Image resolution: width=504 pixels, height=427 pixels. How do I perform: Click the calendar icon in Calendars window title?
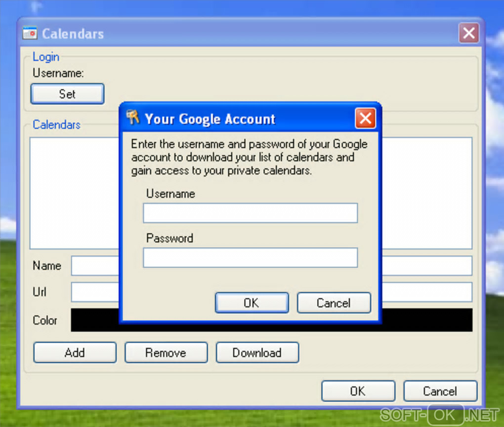tap(30, 33)
